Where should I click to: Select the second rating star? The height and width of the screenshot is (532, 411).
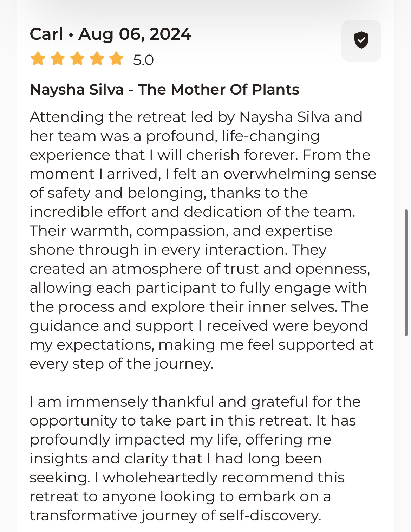[x=57, y=59]
